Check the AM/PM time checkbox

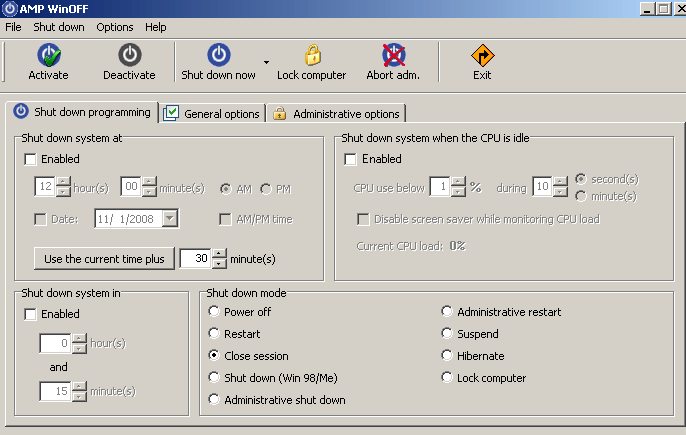[225, 219]
